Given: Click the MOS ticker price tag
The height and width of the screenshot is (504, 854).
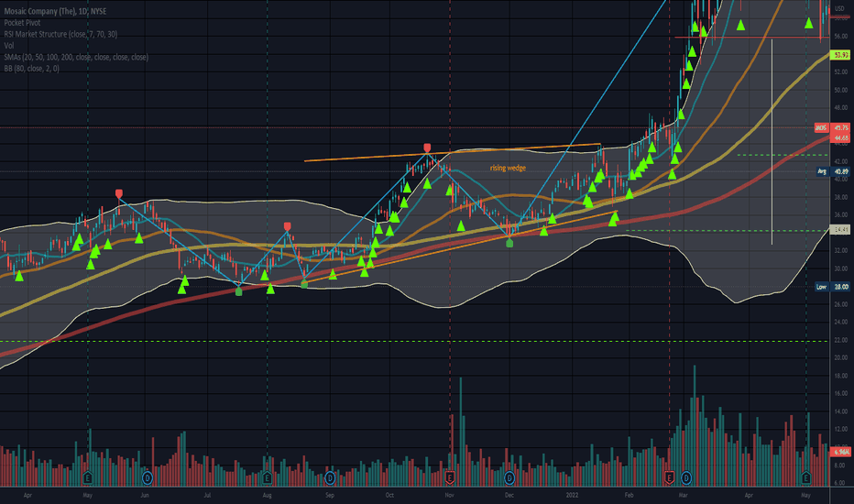Looking at the screenshot, I should coord(821,127).
